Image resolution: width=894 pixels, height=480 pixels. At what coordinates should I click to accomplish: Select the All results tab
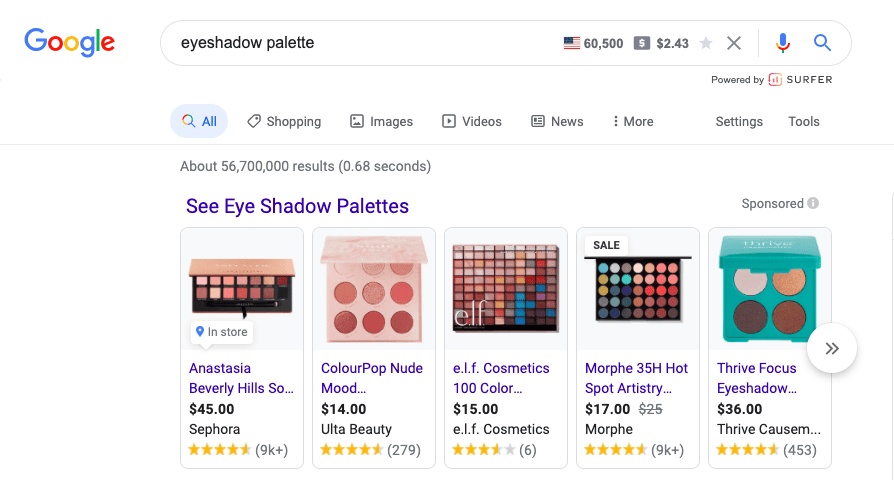click(199, 121)
